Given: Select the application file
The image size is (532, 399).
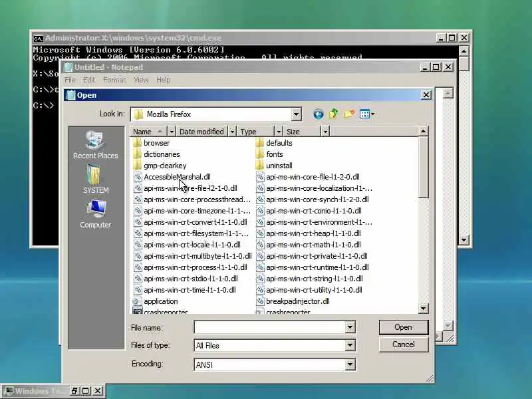Looking at the screenshot, I should pyautogui.click(x=156, y=301).
